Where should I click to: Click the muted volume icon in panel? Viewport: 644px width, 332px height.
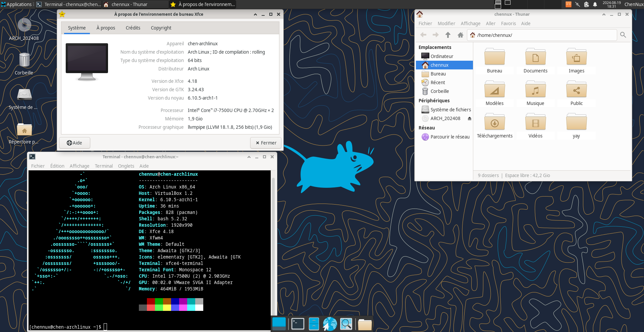[x=577, y=4]
